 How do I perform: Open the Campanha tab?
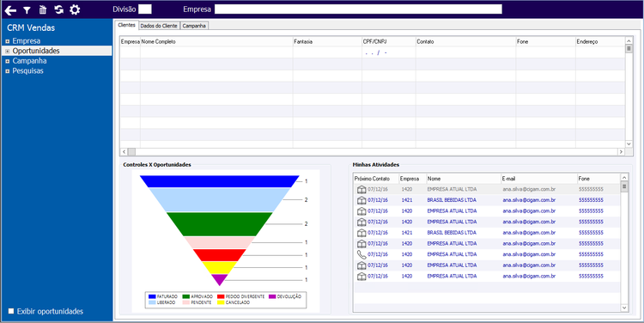pos(194,26)
